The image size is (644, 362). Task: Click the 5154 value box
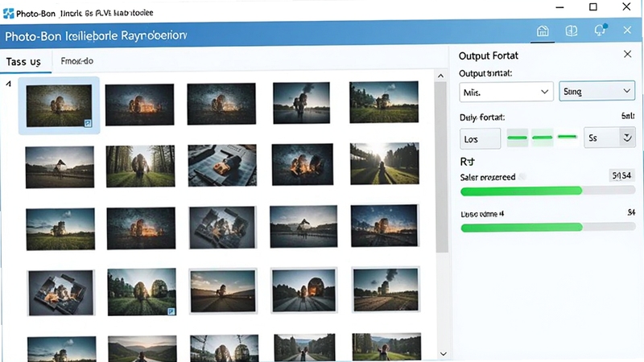coord(621,175)
